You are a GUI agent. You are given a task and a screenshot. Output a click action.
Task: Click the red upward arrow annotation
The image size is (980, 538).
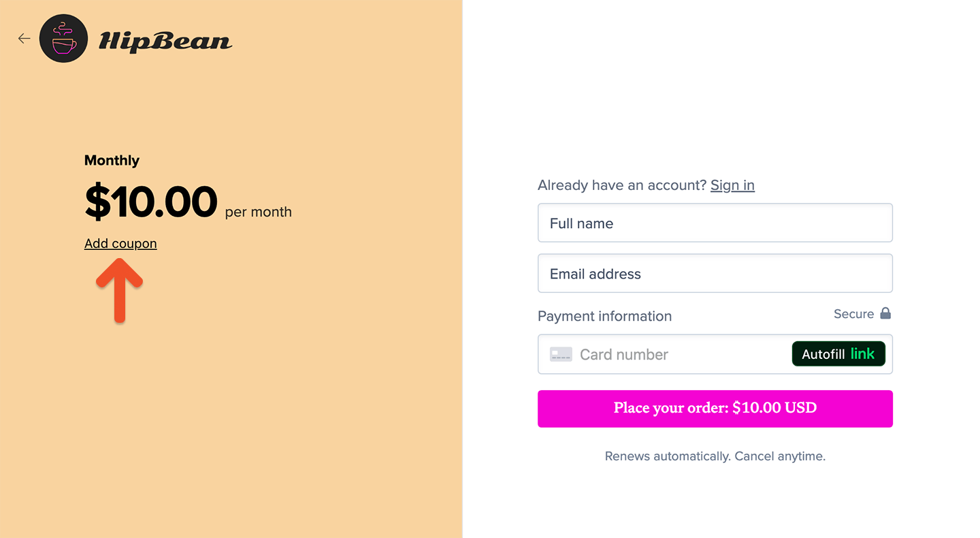pos(120,291)
